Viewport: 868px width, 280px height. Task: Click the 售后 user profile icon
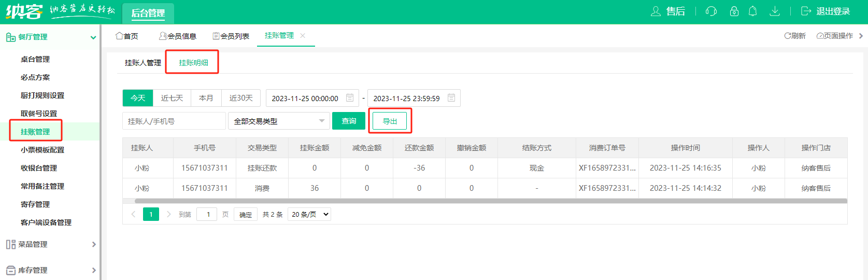click(x=656, y=11)
